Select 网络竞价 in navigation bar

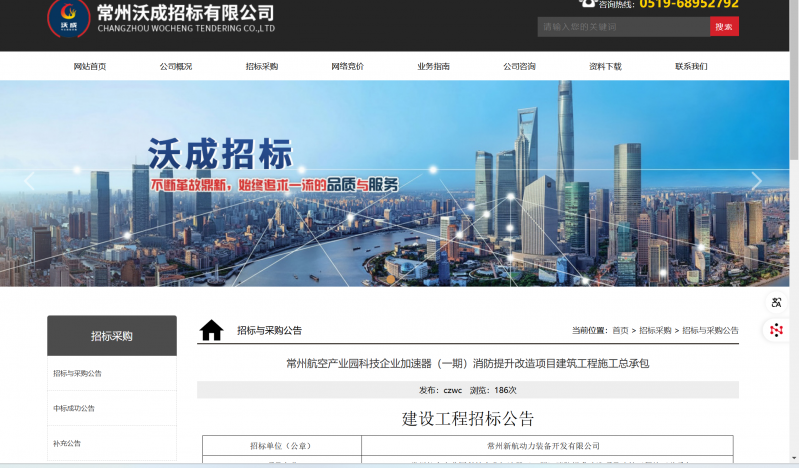point(347,67)
